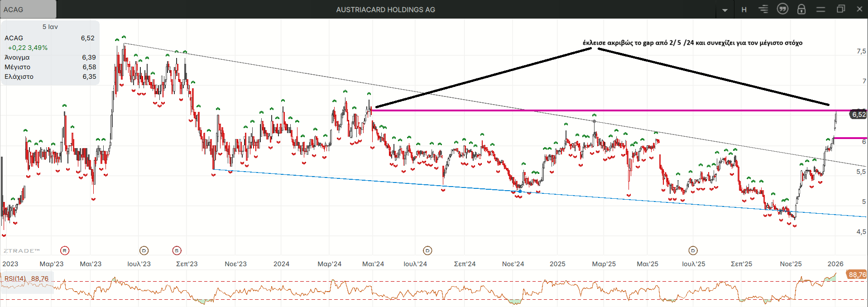
Task: Click the red R event marker
Action: pos(65,250)
